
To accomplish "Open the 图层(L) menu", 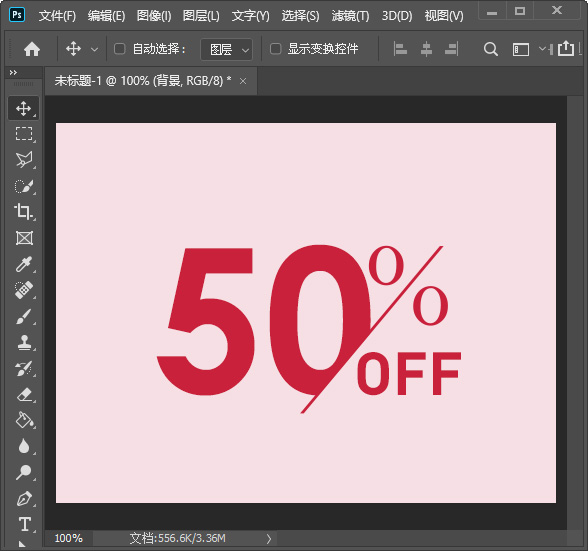I will pos(201,16).
